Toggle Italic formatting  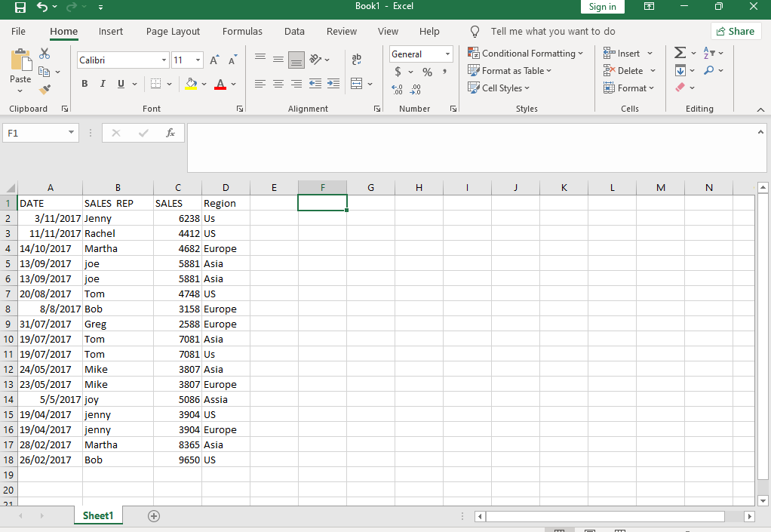coord(103,84)
